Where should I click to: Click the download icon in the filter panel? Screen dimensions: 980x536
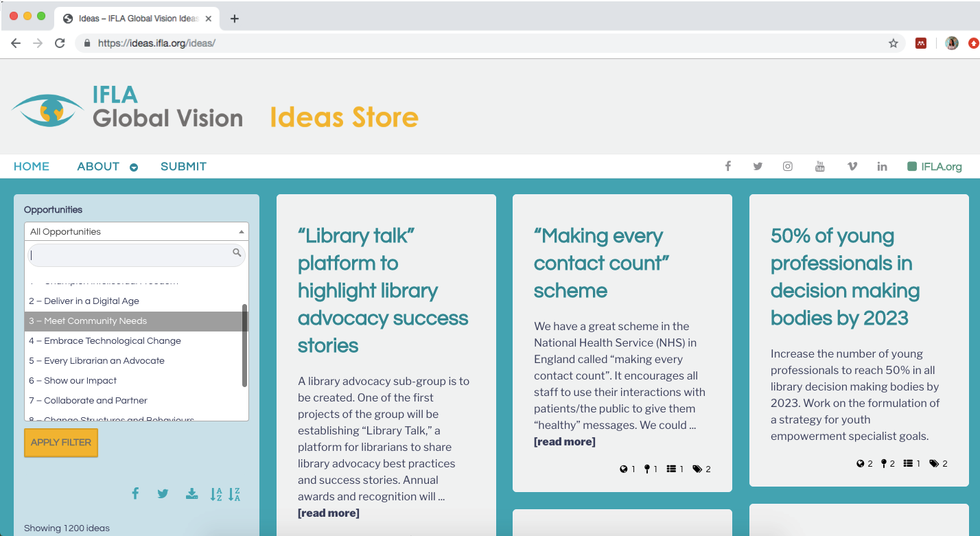tap(191, 493)
